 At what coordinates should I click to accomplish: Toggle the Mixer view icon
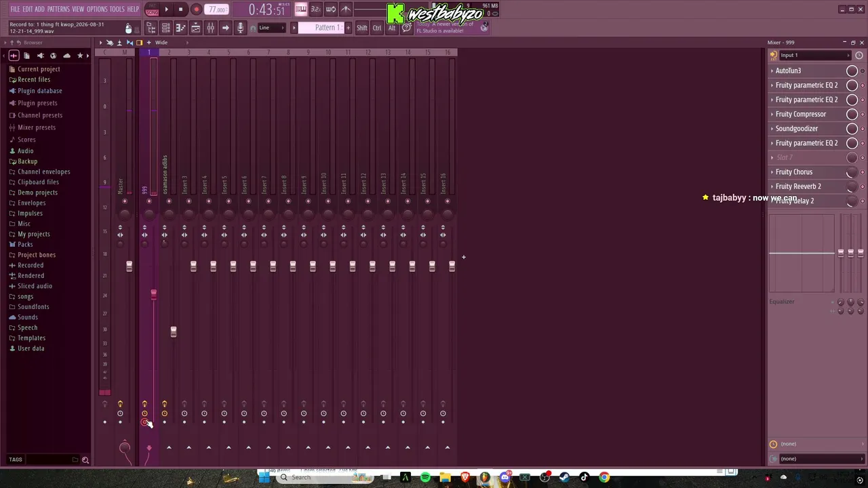pyautogui.click(x=210, y=28)
